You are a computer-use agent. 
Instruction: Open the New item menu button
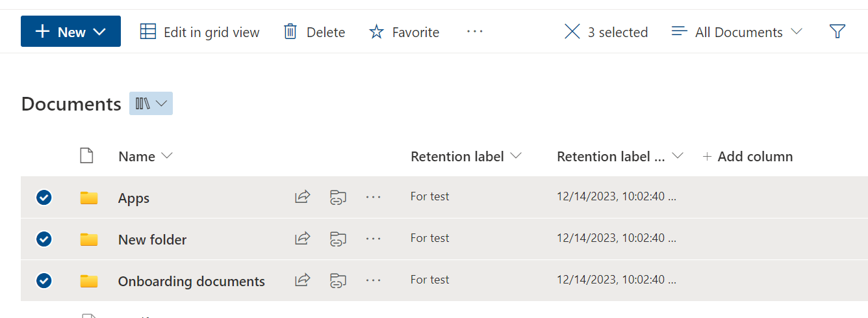(x=71, y=31)
